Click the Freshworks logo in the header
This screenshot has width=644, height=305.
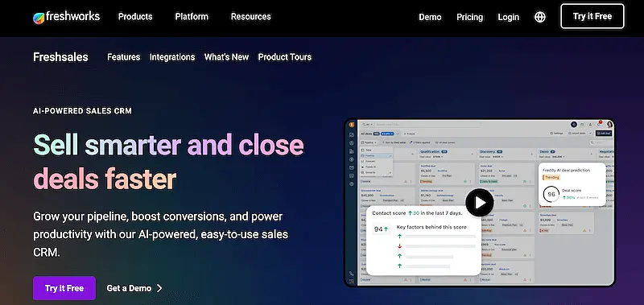click(66, 17)
